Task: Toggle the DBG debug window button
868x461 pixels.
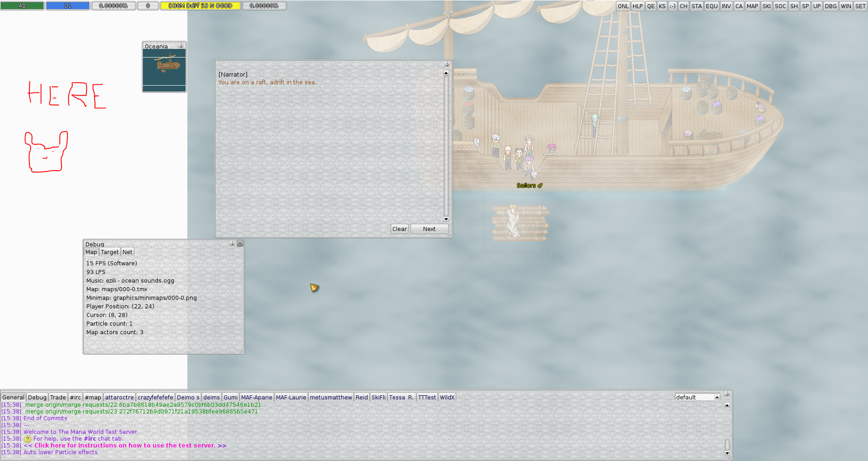Action: pyautogui.click(x=831, y=6)
